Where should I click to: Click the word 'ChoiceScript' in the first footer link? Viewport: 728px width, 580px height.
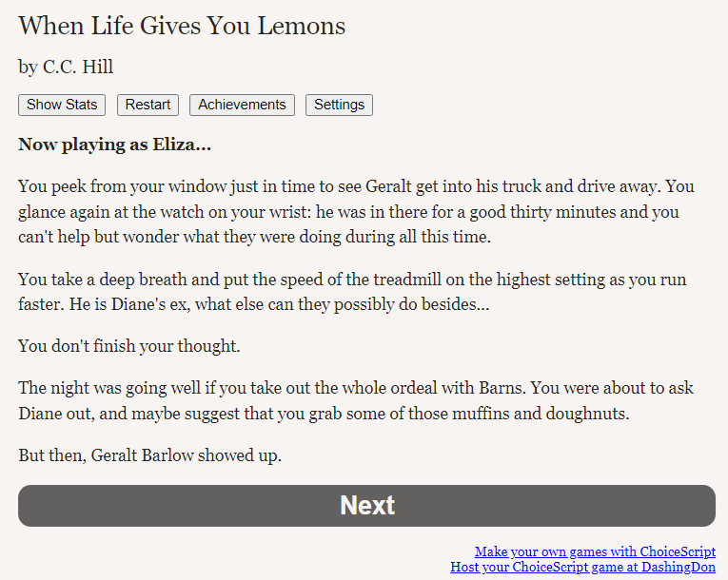point(678,551)
